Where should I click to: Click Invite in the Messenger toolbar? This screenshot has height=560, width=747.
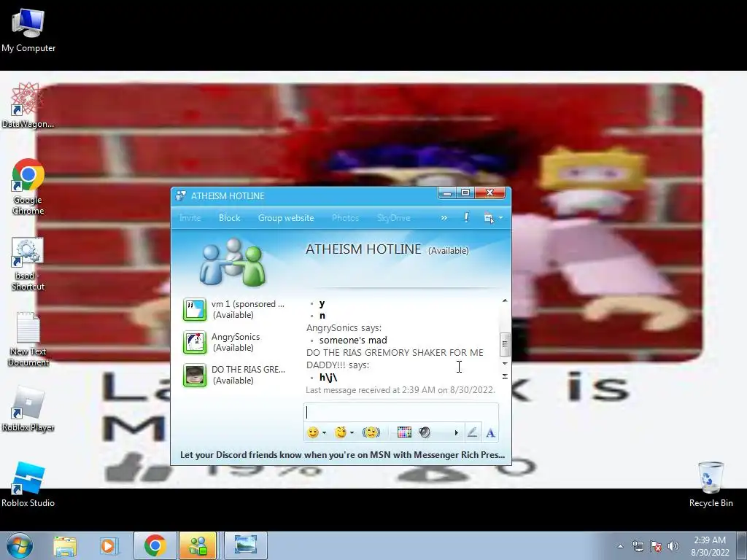[x=190, y=218]
